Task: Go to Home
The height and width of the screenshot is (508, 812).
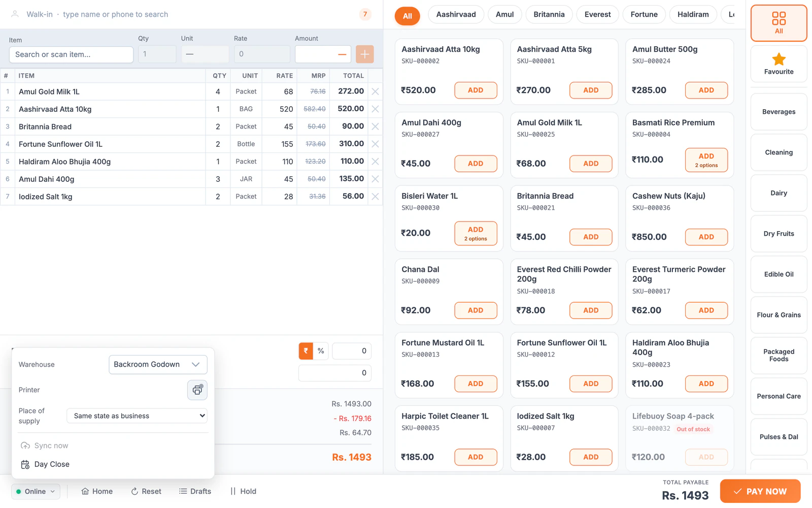Action: click(97, 491)
